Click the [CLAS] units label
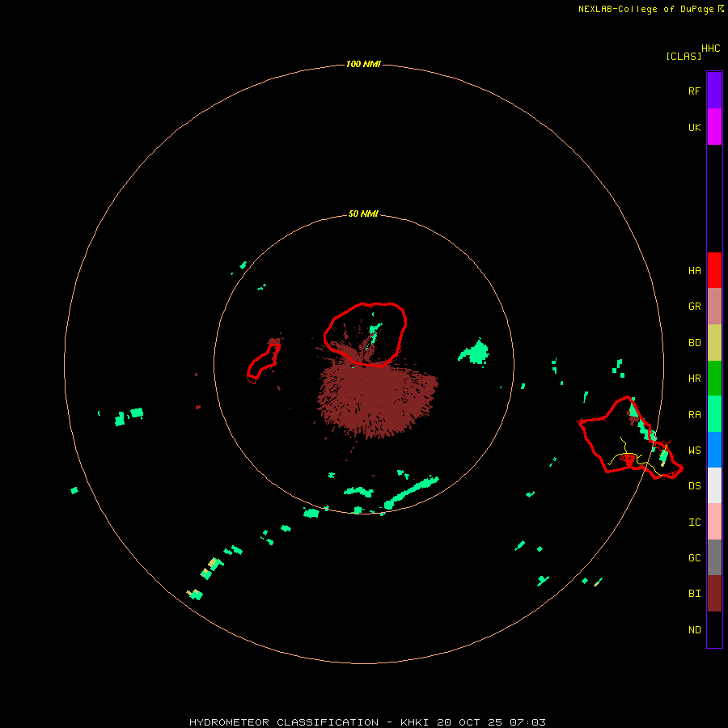Screen dimensions: 728x728 683,56
